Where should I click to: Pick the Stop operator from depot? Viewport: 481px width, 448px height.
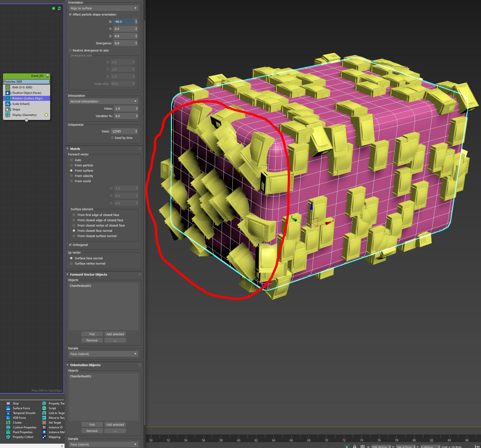pyautogui.click(x=8, y=403)
